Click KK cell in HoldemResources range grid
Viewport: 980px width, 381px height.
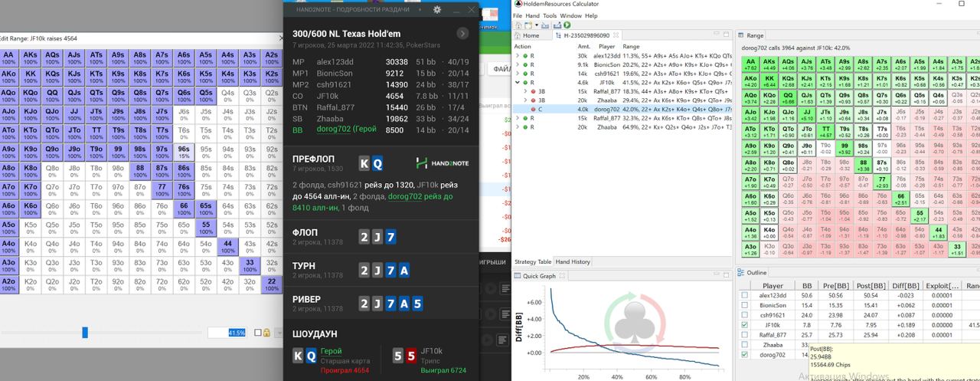click(x=769, y=80)
